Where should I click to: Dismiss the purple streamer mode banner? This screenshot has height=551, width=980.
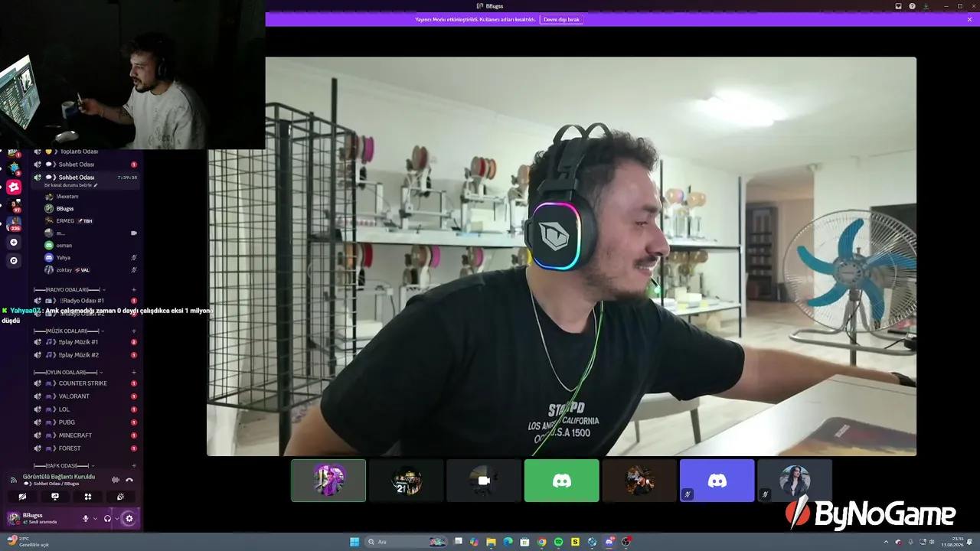[969, 19]
